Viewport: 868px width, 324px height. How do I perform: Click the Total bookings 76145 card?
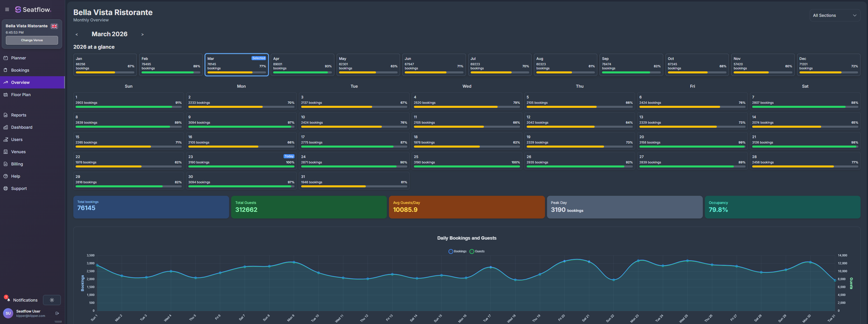click(151, 207)
